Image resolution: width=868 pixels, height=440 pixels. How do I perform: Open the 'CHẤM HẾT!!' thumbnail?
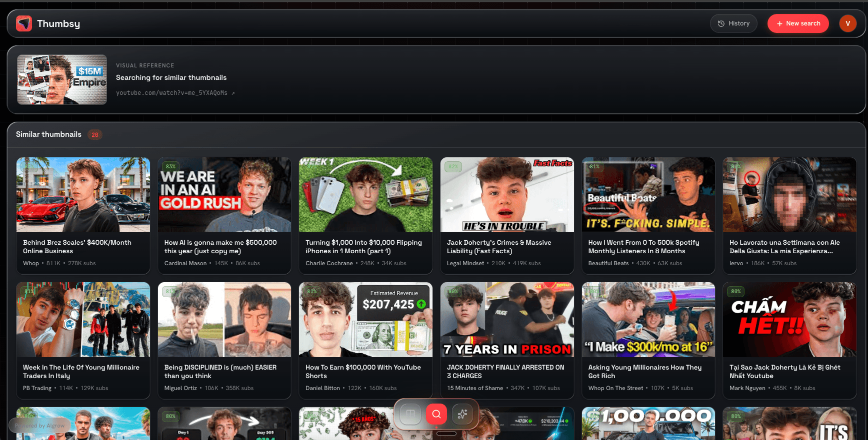(789, 320)
